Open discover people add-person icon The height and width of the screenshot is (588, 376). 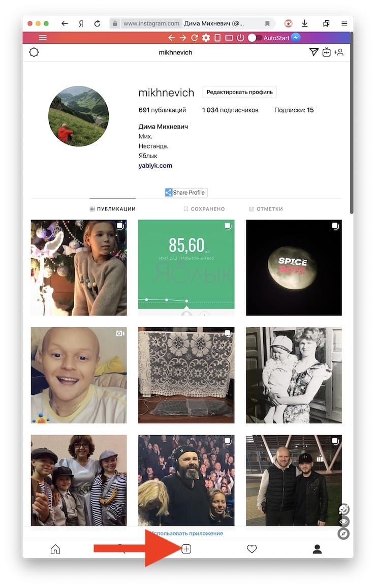(x=338, y=52)
